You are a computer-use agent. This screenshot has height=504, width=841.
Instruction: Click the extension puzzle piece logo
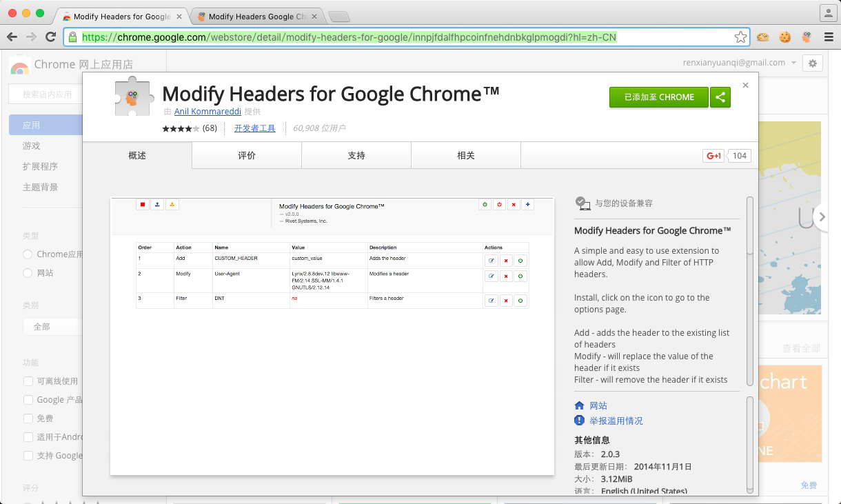pos(134,96)
